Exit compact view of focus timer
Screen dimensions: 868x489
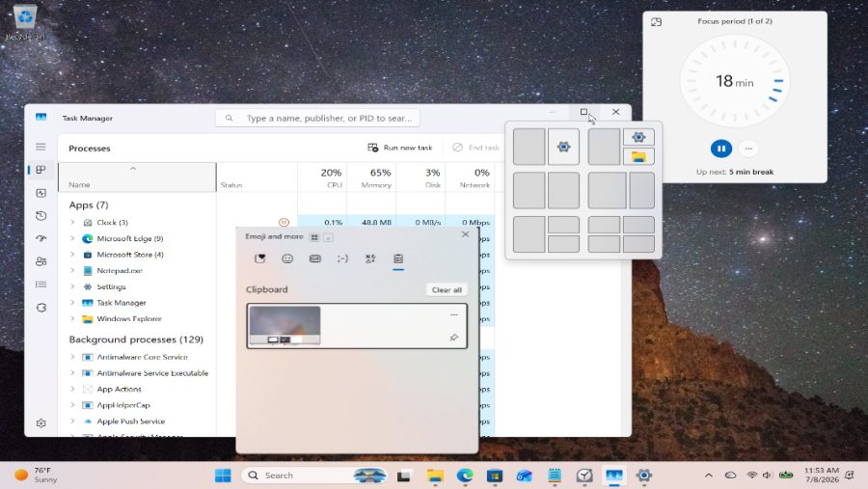point(656,22)
